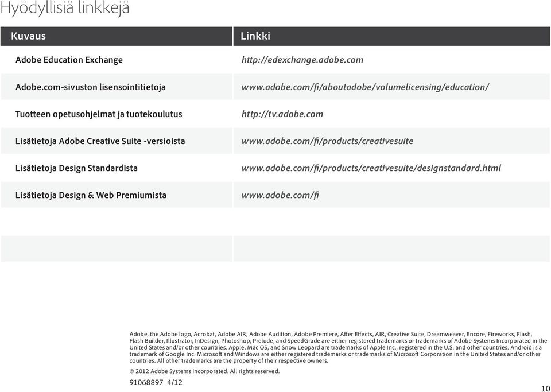551x392 pixels.
Task: Select the Lisätietoja Adobe Creative Suite -versioista label
Action: click(x=100, y=141)
